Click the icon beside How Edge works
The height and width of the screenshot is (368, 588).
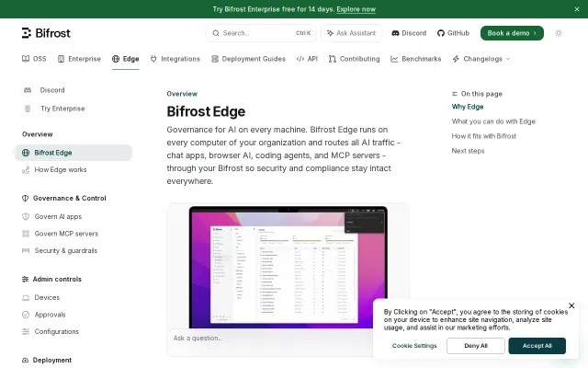[26, 170]
